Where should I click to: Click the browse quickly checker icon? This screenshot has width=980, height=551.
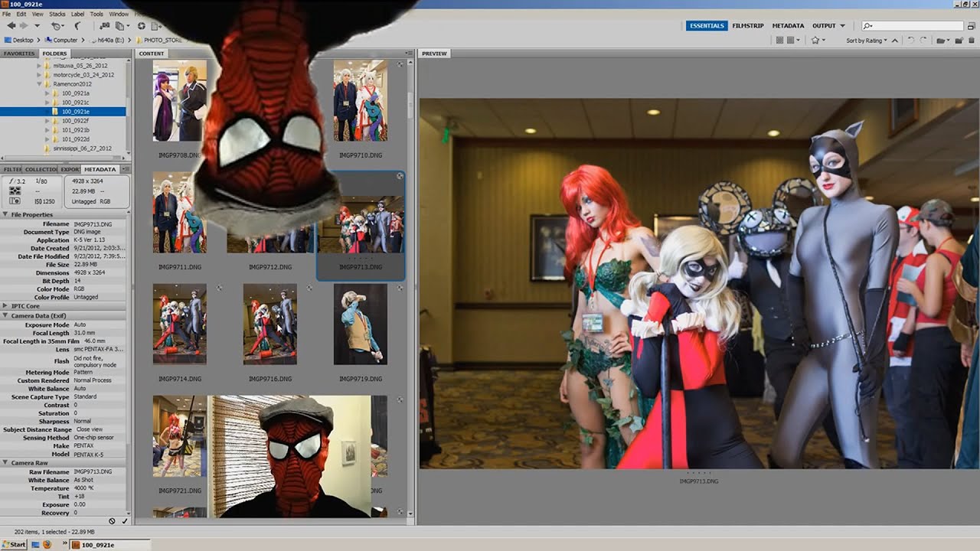779,40
